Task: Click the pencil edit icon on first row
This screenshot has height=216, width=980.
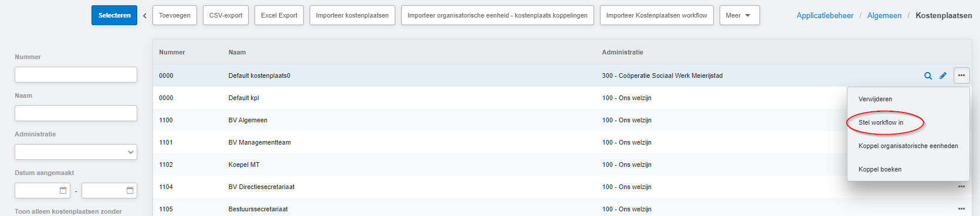Action: pos(943,76)
